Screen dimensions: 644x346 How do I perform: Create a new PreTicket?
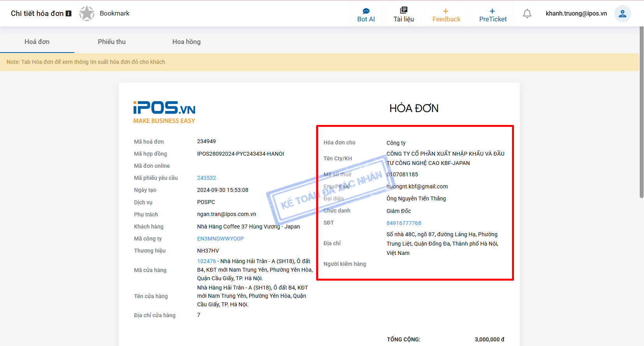tap(493, 14)
